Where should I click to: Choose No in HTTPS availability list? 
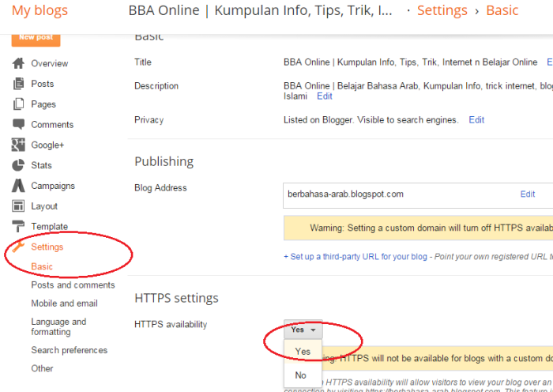point(301,375)
